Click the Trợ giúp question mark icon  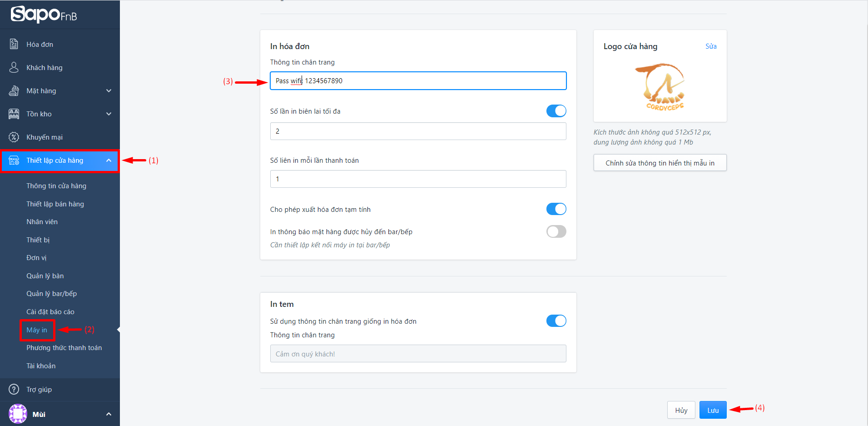(x=14, y=389)
